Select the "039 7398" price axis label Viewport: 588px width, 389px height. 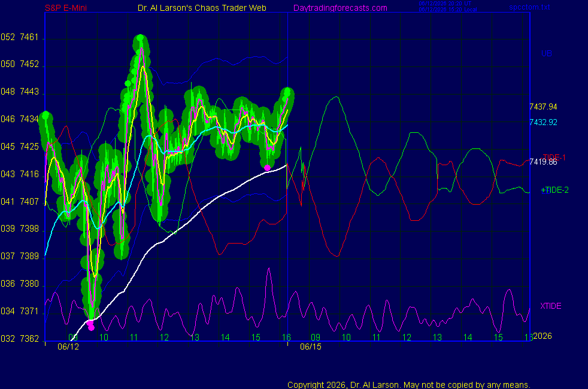(x=20, y=229)
